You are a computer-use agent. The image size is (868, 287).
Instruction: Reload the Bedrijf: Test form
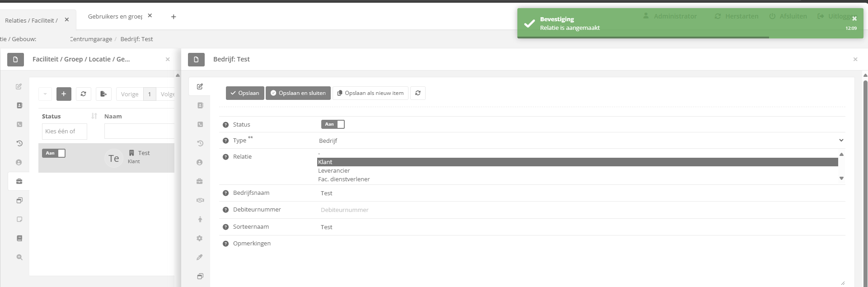pyautogui.click(x=418, y=93)
